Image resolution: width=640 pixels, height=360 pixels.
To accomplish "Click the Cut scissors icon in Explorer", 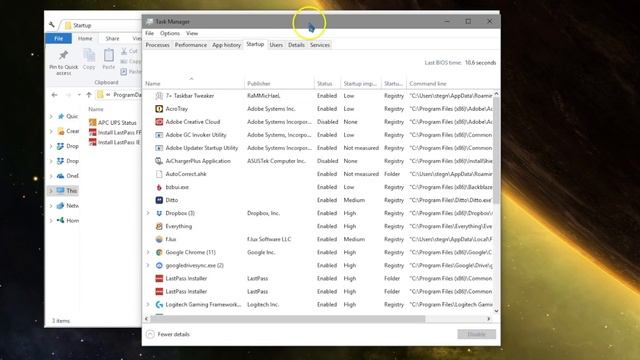I will [x=124, y=51].
